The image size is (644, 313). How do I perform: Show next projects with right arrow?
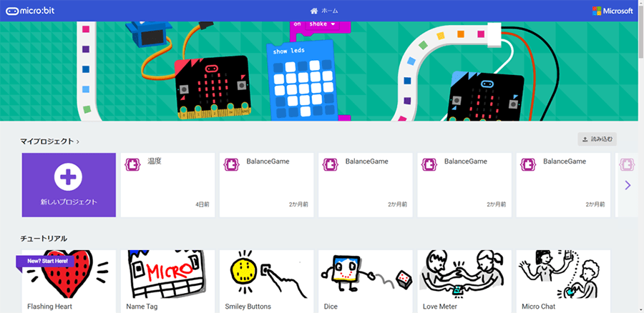pos(628,185)
